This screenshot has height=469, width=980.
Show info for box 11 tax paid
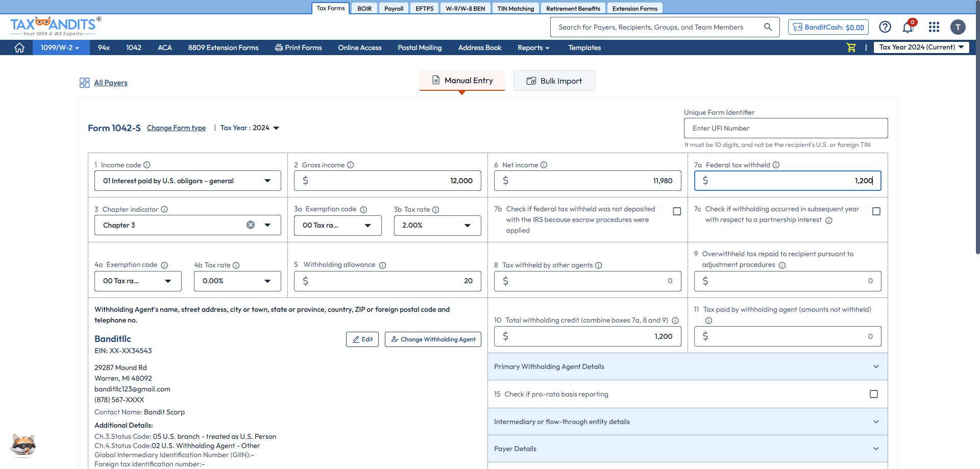[x=708, y=320]
